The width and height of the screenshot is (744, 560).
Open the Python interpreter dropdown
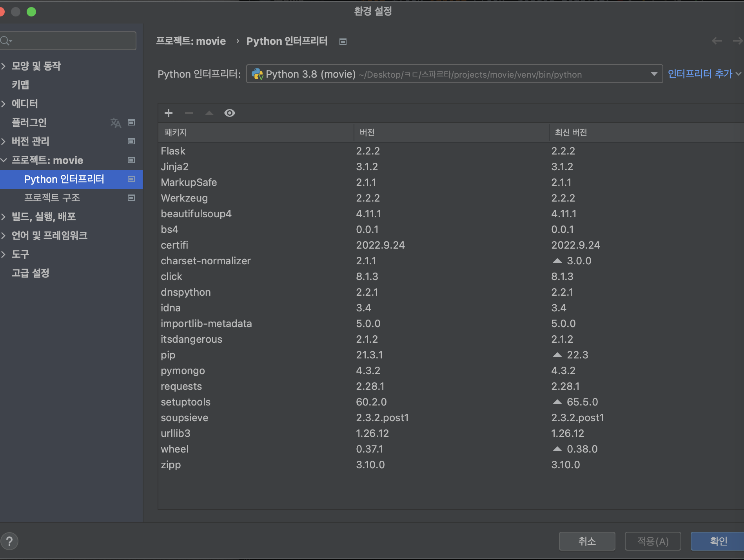pyautogui.click(x=454, y=74)
